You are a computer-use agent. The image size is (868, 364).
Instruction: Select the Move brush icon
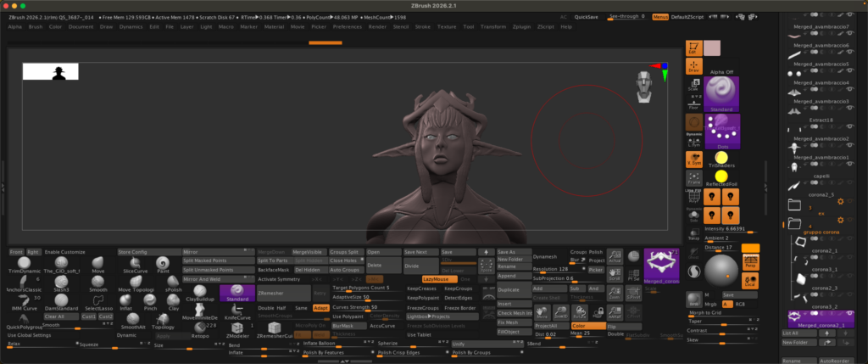click(x=98, y=265)
